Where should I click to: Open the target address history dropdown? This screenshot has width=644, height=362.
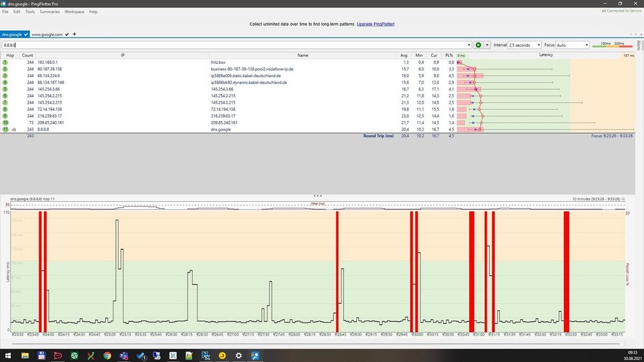click(x=469, y=44)
